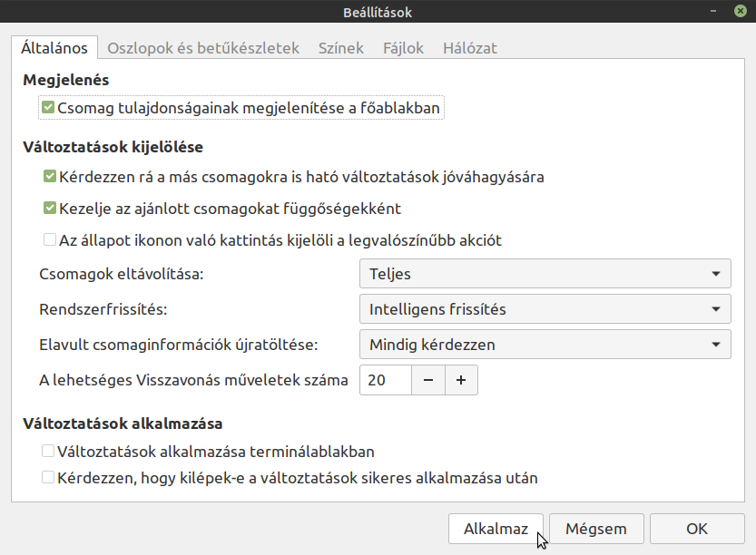
Task: Open the Hálózat tab
Action: 470,48
